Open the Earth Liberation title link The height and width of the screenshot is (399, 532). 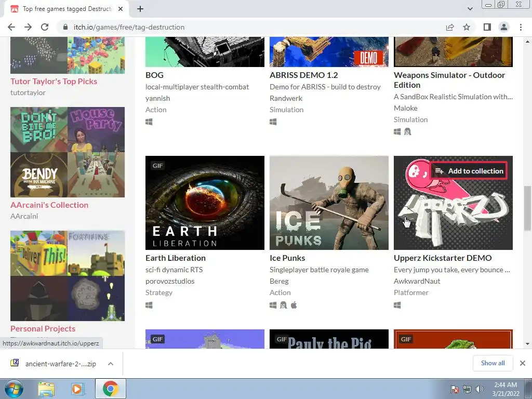[176, 258]
